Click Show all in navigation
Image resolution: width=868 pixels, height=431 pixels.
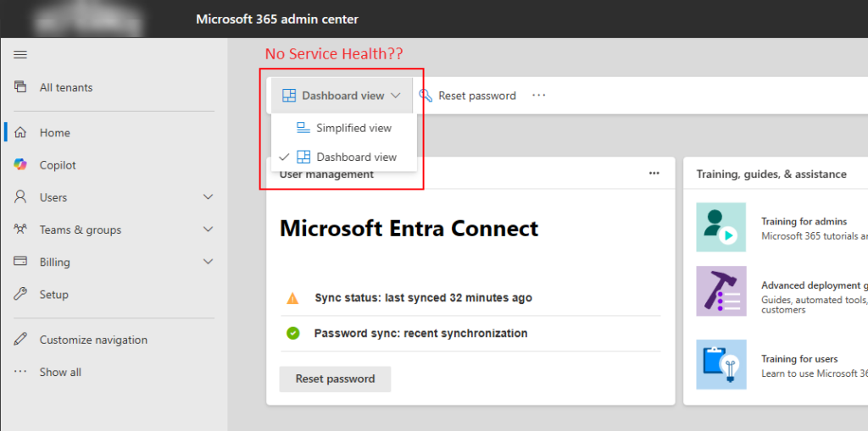click(60, 372)
